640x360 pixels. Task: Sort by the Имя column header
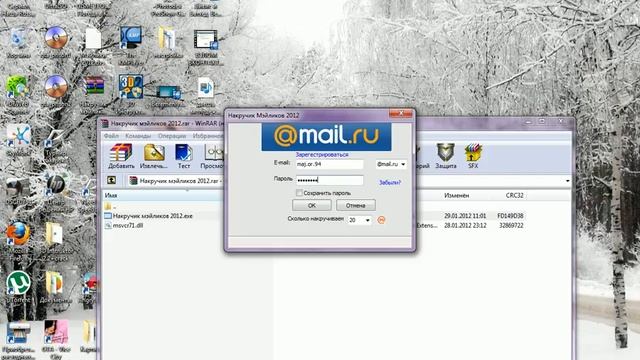coord(111,196)
